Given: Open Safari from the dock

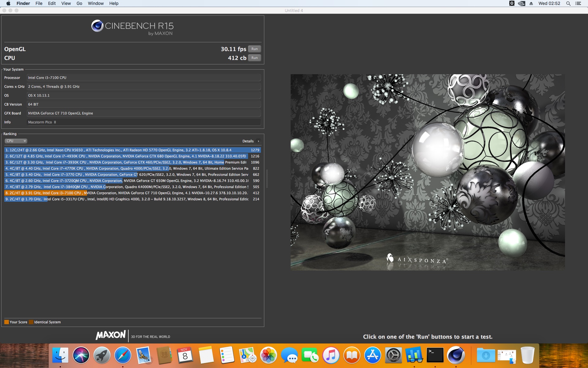Looking at the screenshot, I should pyautogui.click(x=123, y=355).
